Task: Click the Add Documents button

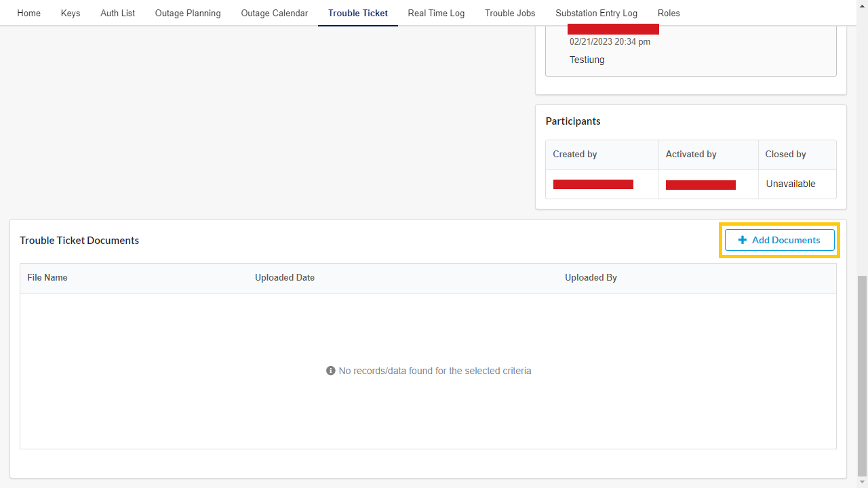Action: pos(779,240)
